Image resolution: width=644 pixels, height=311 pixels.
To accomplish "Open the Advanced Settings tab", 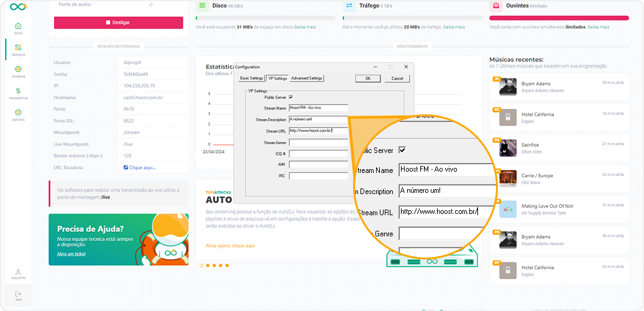I will [307, 78].
